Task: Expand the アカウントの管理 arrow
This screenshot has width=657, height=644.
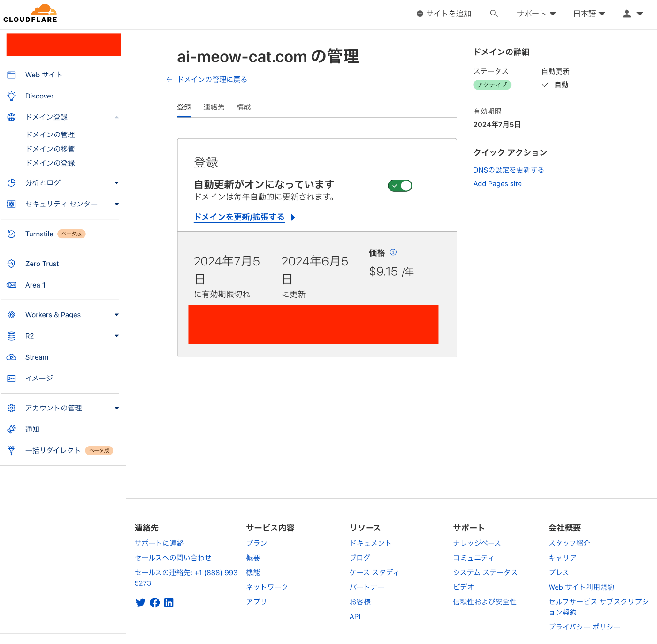Action: click(x=117, y=408)
